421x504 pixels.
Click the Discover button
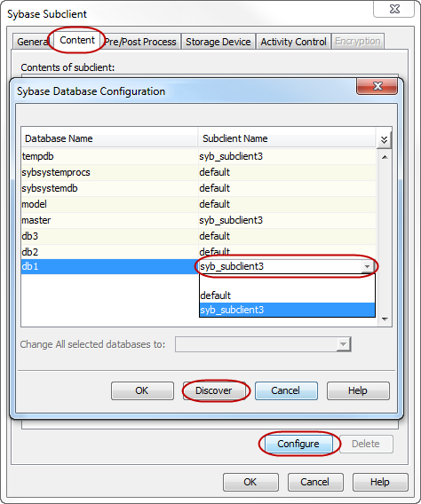pos(214,390)
